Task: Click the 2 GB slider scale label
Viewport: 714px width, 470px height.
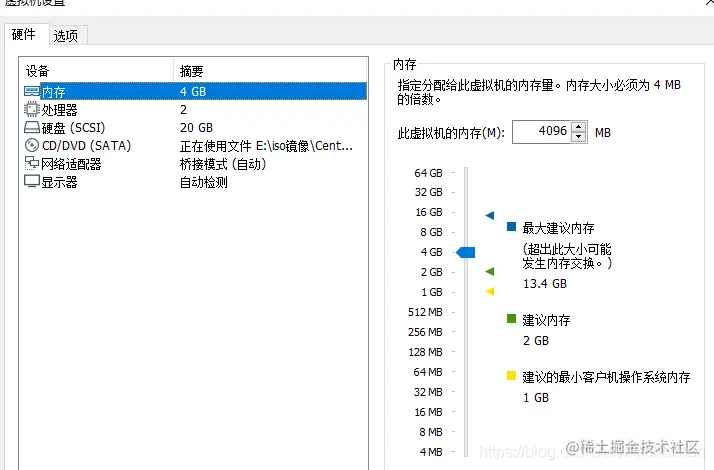Action: [x=431, y=272]
